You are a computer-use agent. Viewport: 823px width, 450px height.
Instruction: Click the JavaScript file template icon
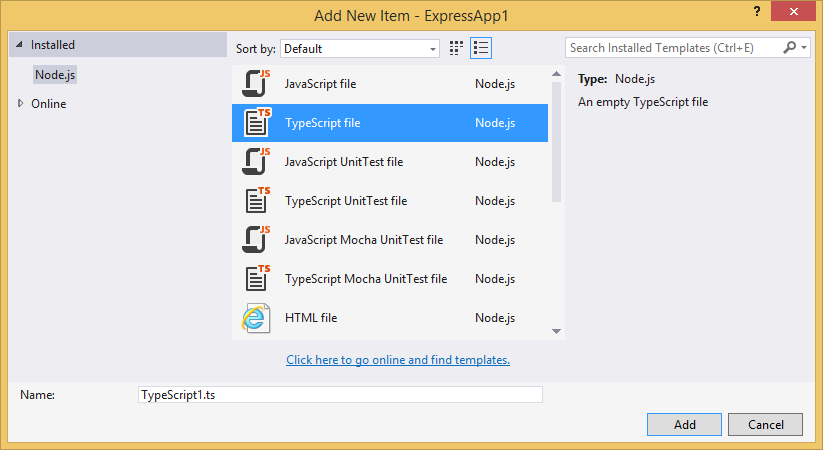(257, 84)
